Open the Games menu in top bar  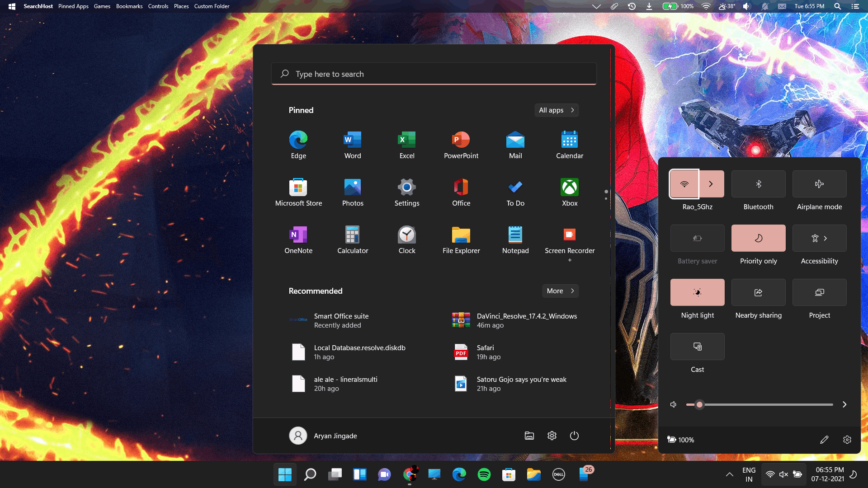point(102,6)
